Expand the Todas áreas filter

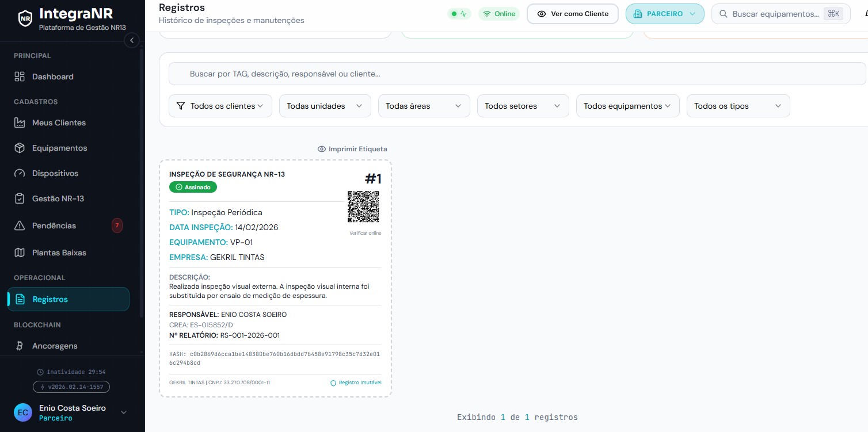click(424, 106)
